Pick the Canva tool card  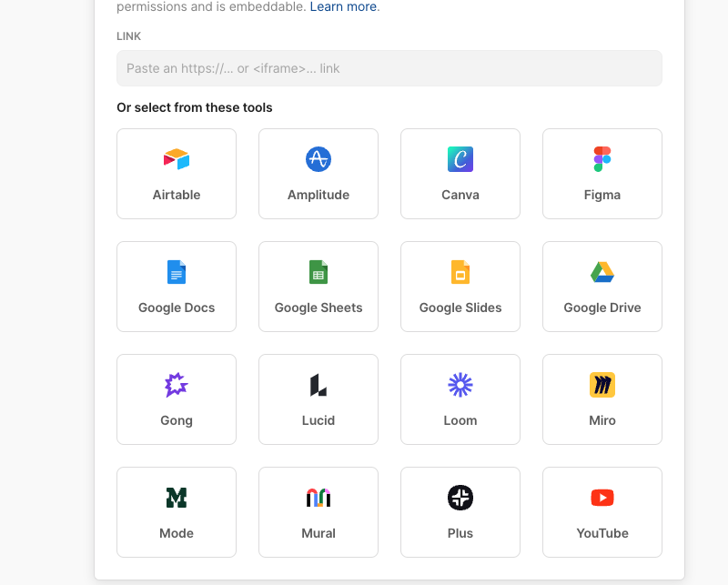coord(460,174)
